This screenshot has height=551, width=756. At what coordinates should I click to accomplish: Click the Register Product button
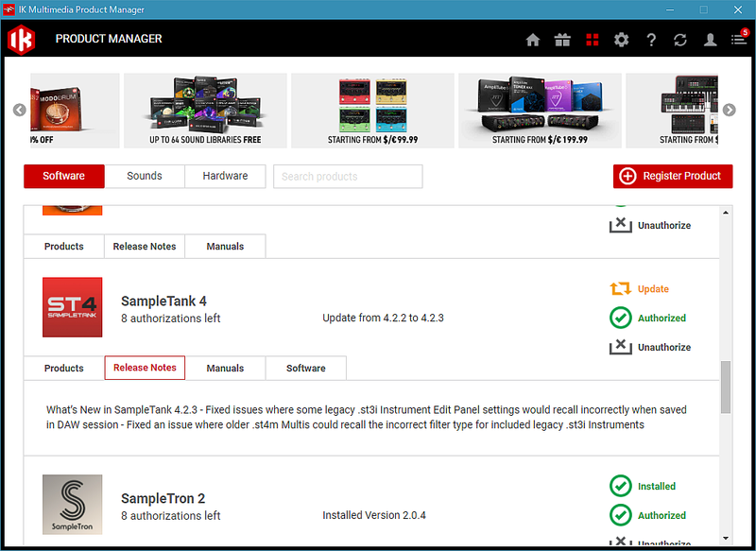pyautogui.click(x=673, y=176)
